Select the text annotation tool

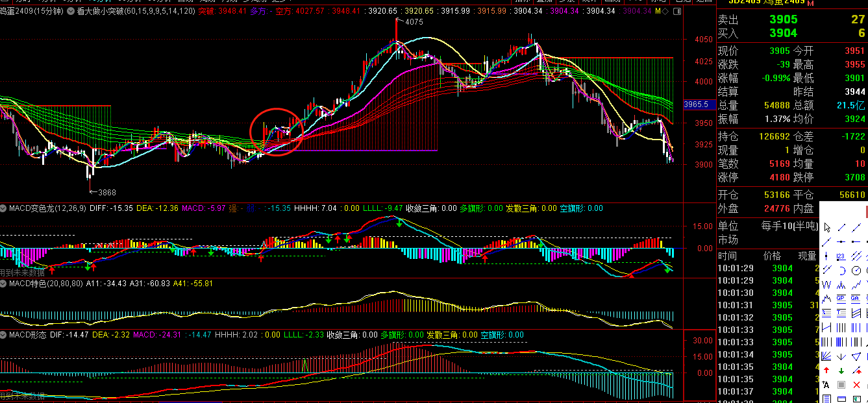click(x=826, y=385)
